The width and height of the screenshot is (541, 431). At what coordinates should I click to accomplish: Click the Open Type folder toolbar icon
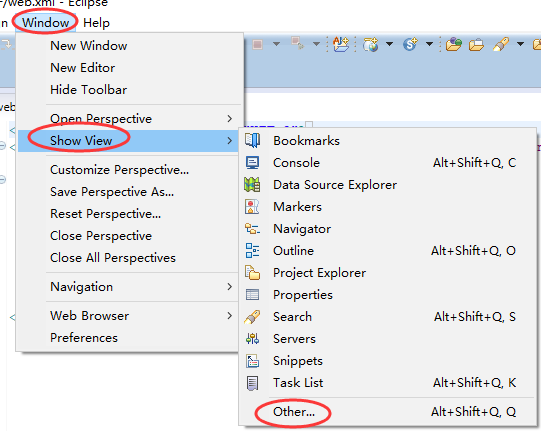[454, 44]
